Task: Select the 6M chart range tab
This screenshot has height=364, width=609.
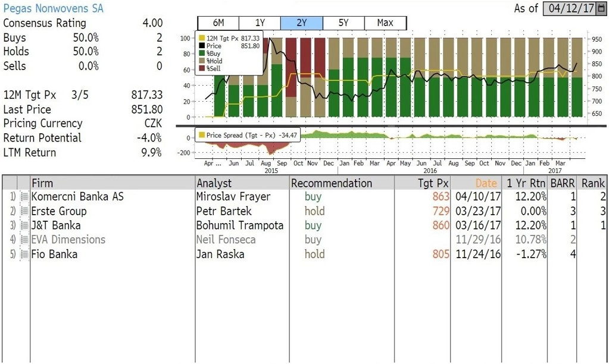Action: [218, 23]
